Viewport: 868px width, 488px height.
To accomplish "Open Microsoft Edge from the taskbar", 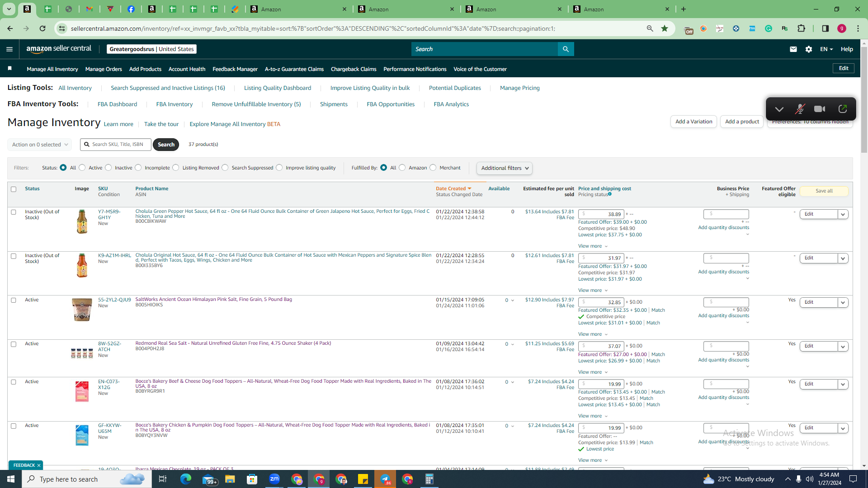I will click(x=186, y=479).
